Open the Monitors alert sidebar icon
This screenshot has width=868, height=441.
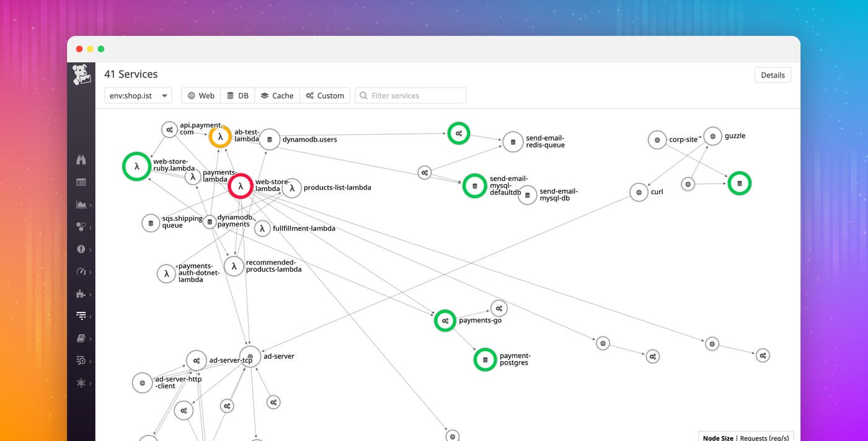coord(81,249)
